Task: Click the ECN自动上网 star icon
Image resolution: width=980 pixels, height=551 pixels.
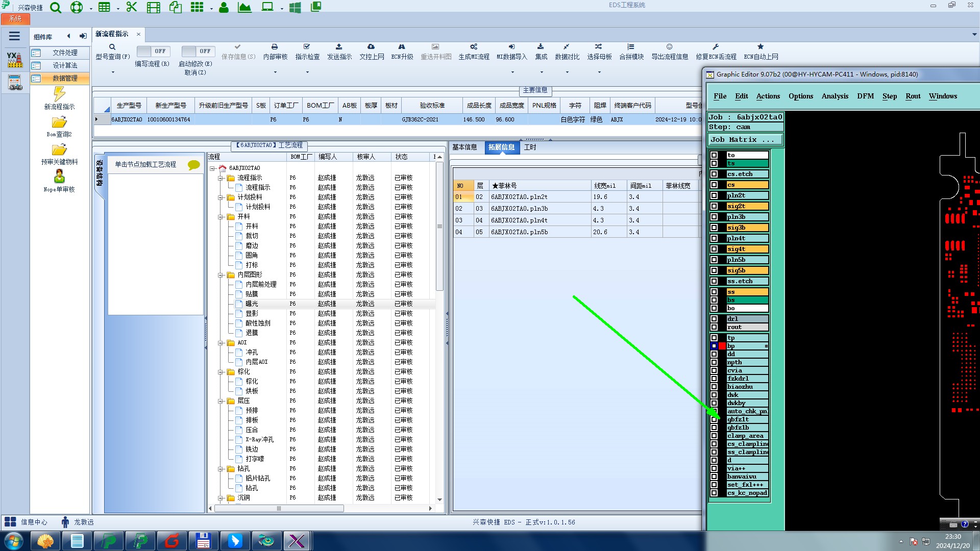Action: [761, 47]
